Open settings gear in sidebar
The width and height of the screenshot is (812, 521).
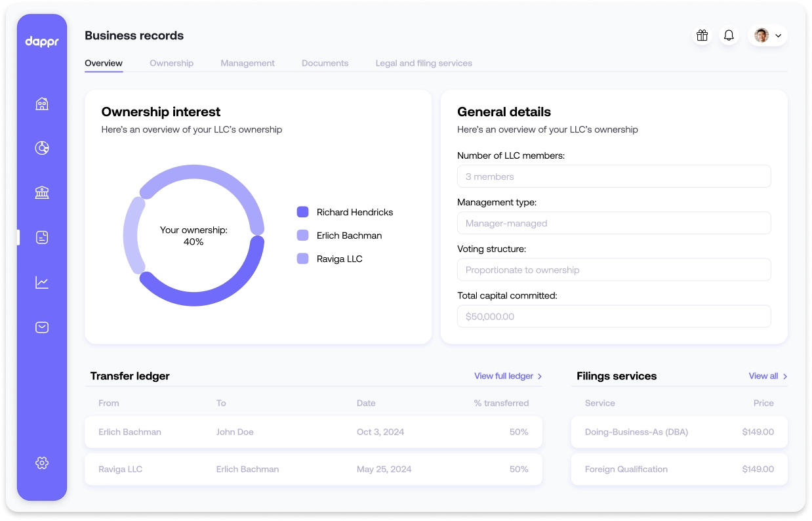click(42, 463)
